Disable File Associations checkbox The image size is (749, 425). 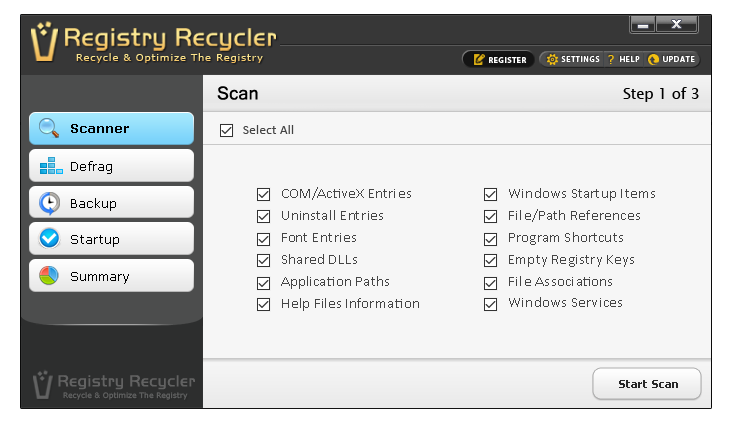(x=491, y=283)
